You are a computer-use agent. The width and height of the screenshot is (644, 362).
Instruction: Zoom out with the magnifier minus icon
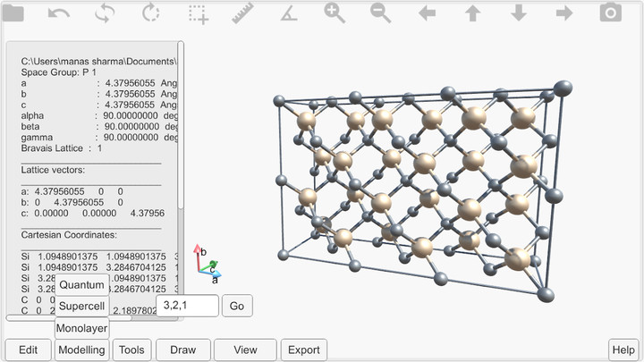click(380, 13)
